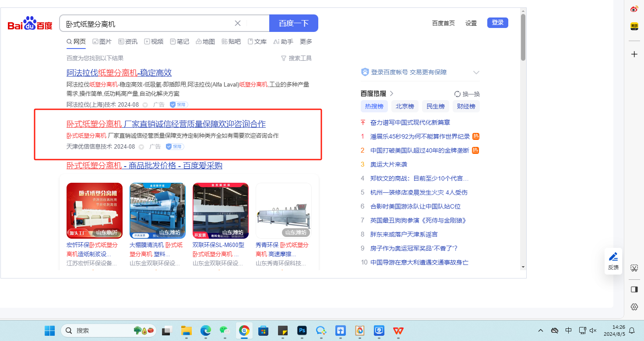Open Photoshop from the taskbar
The height and width of the screenshot is (341, 644).
302,331
